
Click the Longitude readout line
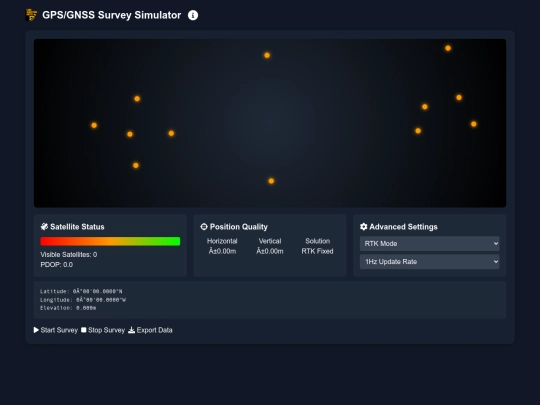[83, 300]
